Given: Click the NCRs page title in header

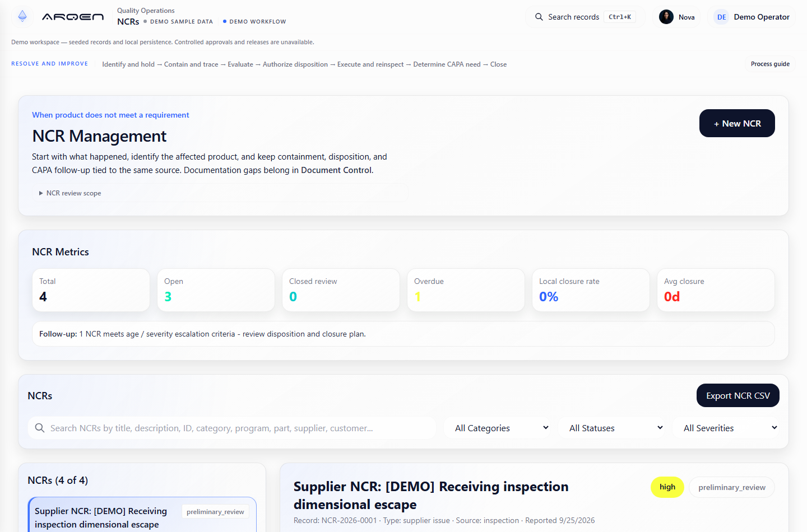Looking at the screenshot, I should coord(128,22).
